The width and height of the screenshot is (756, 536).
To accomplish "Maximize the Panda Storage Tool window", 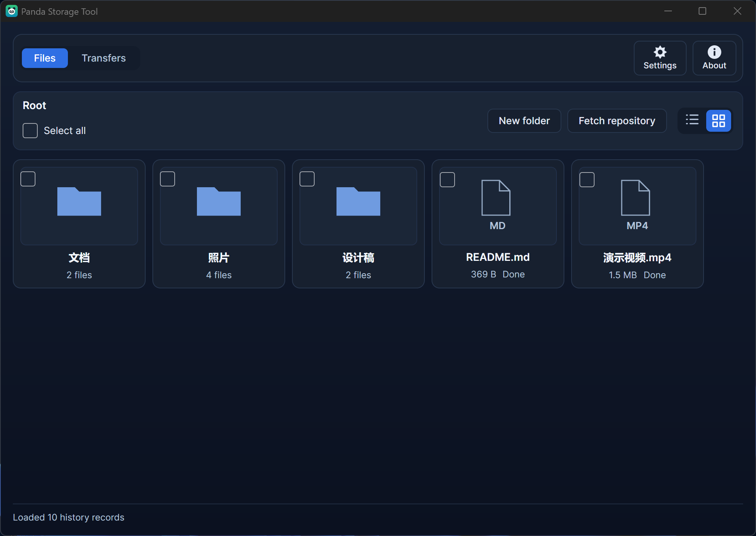I will click(702, 11).
